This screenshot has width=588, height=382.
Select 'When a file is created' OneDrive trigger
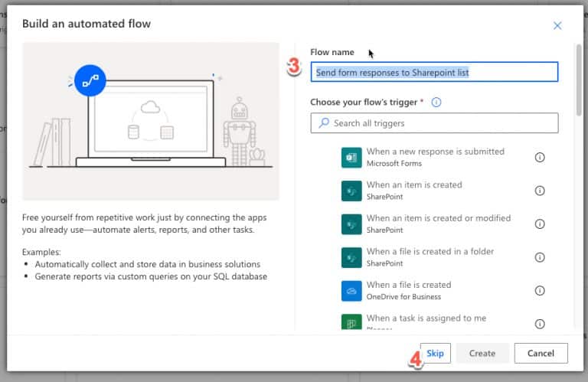click(408, 285)
